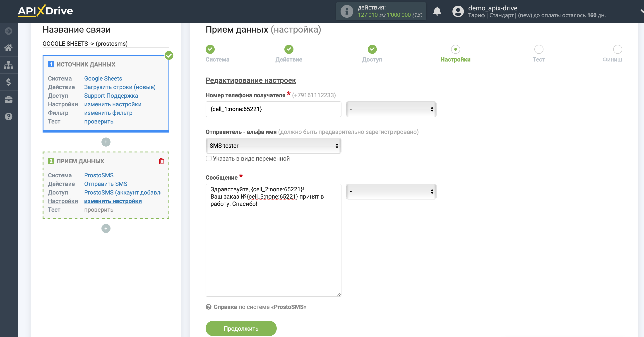The image size is (644, 337).
Task: Click the demo_apix-drive account name
Action: 493,8
